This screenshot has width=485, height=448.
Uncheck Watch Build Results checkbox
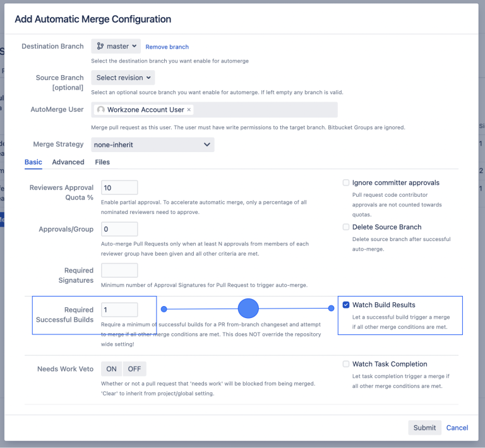coord(345,305)
